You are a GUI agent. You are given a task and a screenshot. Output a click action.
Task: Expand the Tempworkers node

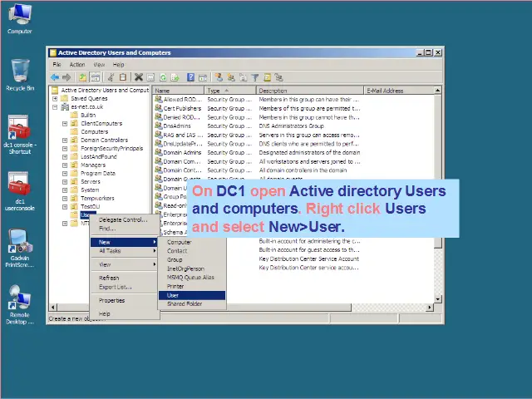(x=65, y=198)
